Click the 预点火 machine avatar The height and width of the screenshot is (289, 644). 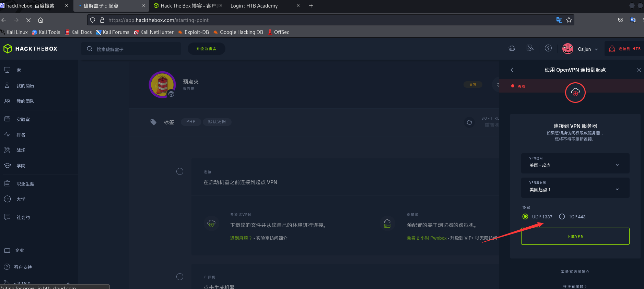162,85
